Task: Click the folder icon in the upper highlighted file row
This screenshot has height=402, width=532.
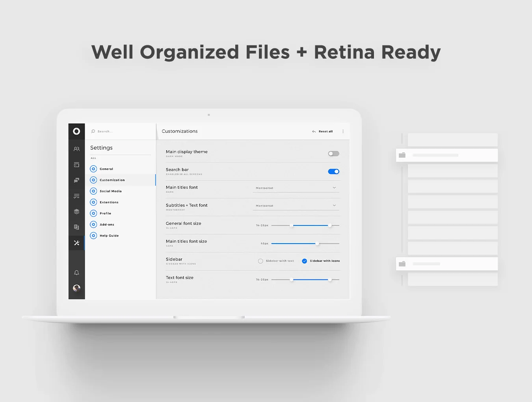Action: point(402,155)
